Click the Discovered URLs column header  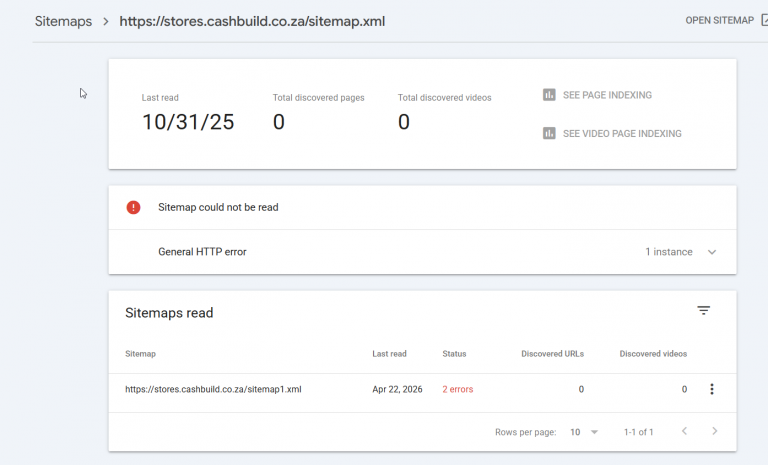click(x=552, y=354)
